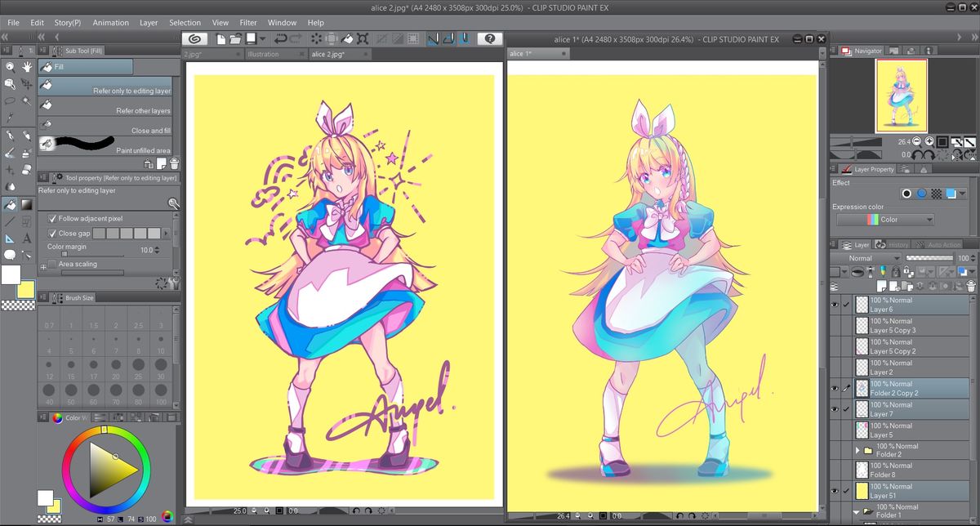Hide Layer 51 visibility eye
This screenshot has height=526, width=980.
[x=835, y=491]
